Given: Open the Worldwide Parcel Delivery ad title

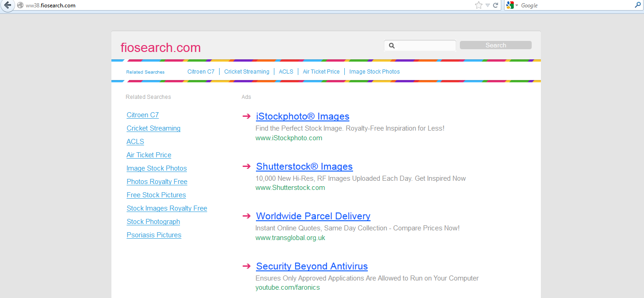Looking at the screenshot, I should click(313, 216).
